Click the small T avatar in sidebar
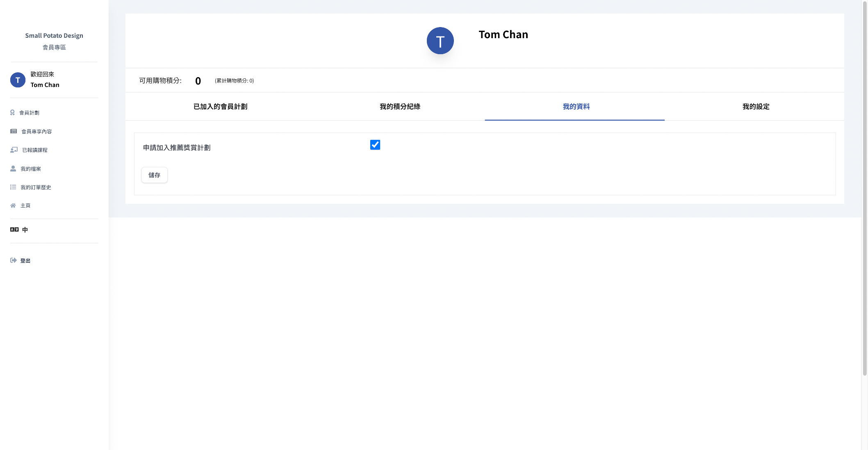 click(x=18, y=80)
